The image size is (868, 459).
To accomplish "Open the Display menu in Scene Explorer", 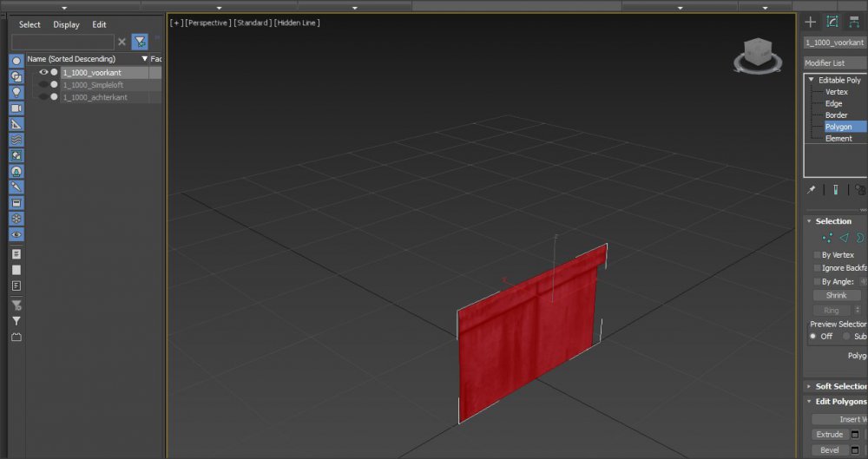I will point(66,24).
